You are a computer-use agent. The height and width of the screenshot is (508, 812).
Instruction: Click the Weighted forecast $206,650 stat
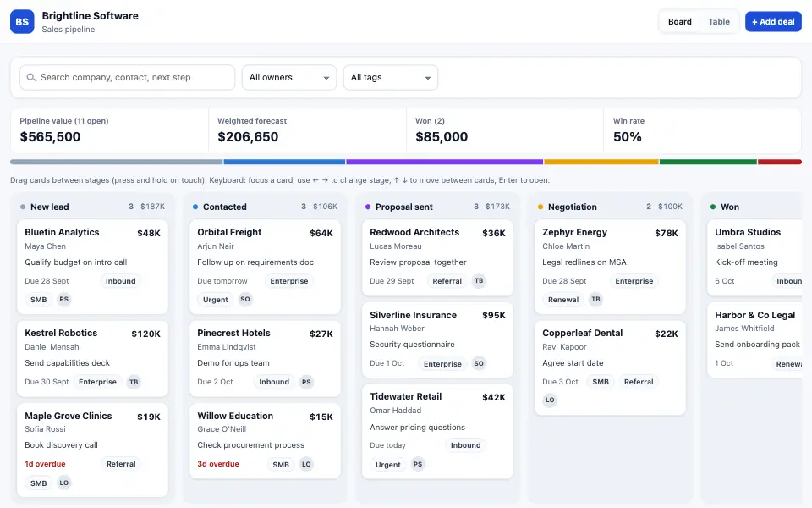pyautogui.click(x=307, y=130)
